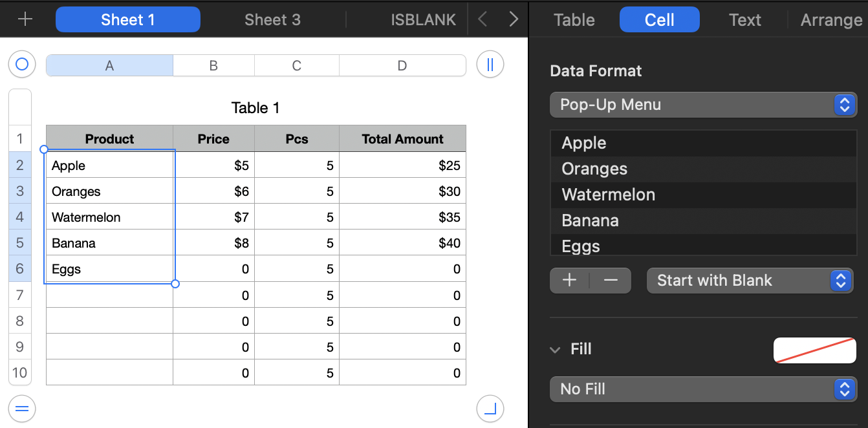This screenshot has width=868, height=428.
Task: Open the Start with Blank dropdown
Action: point(750,281)
